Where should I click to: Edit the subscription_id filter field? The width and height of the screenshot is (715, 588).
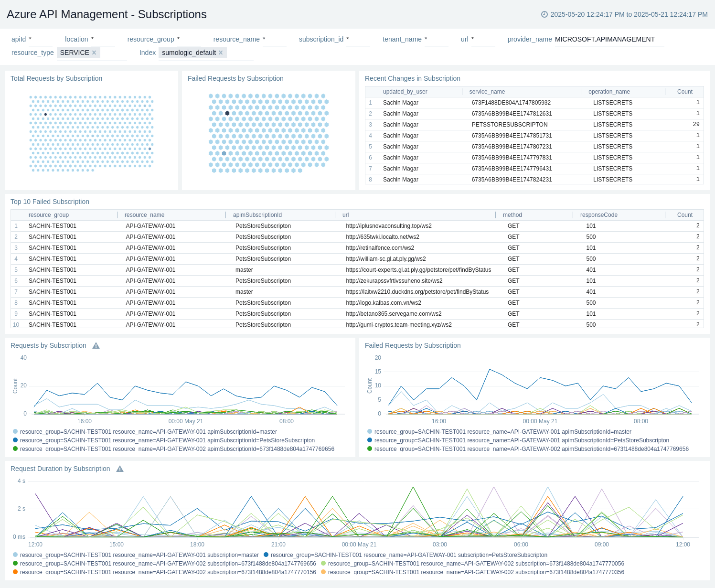358,39
